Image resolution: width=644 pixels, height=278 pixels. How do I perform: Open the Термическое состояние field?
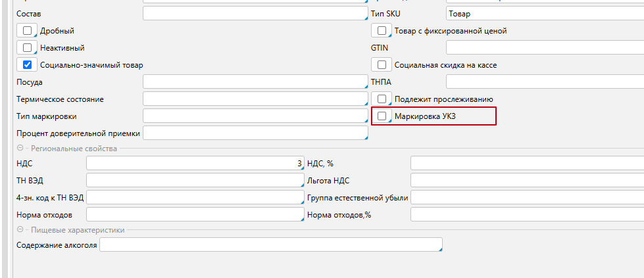254,99
